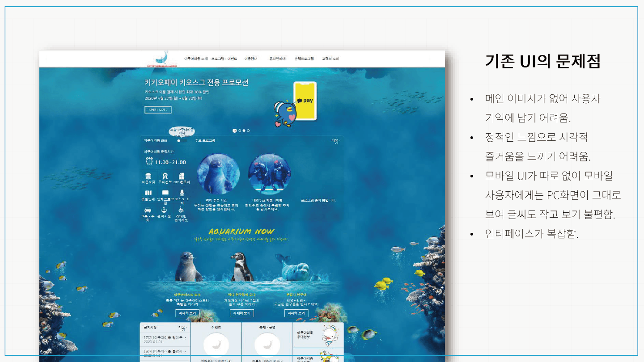Open the 교통·주차 car icon
Screen dimensions: 644x362
click(148, 210)
